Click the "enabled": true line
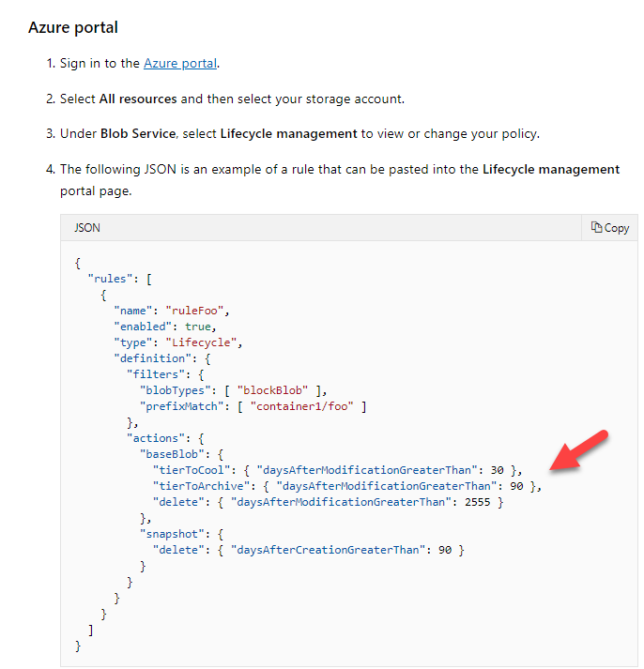Image resolution: width=644 pixels, height=669 pixels. coord(165,327)
